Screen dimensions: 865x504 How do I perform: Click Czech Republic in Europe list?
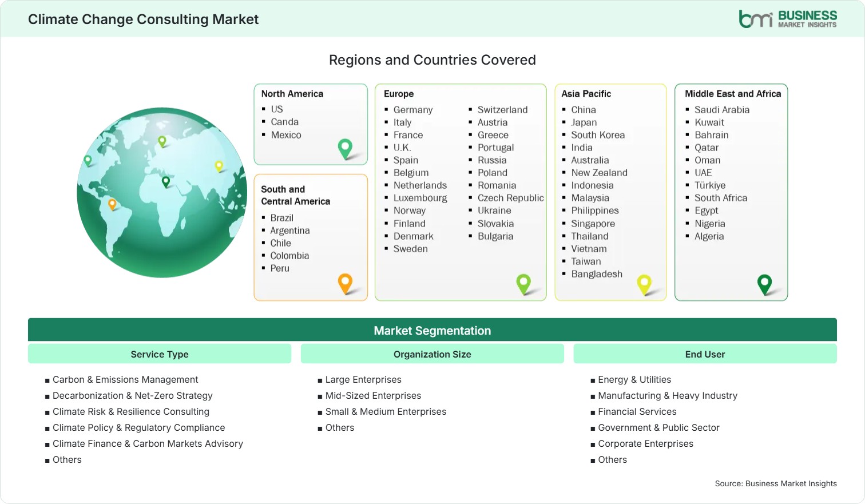coord(511,198)
